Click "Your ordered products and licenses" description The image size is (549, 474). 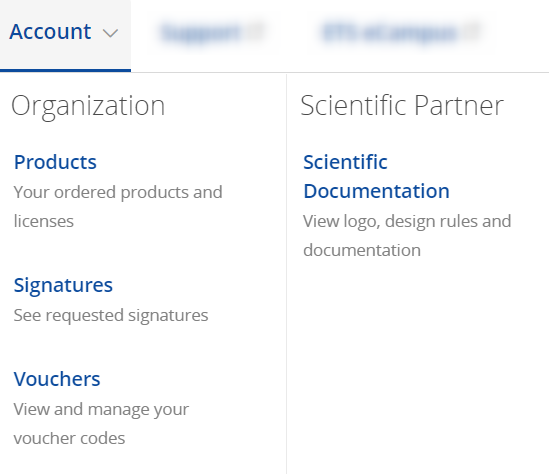coord(118,207)
